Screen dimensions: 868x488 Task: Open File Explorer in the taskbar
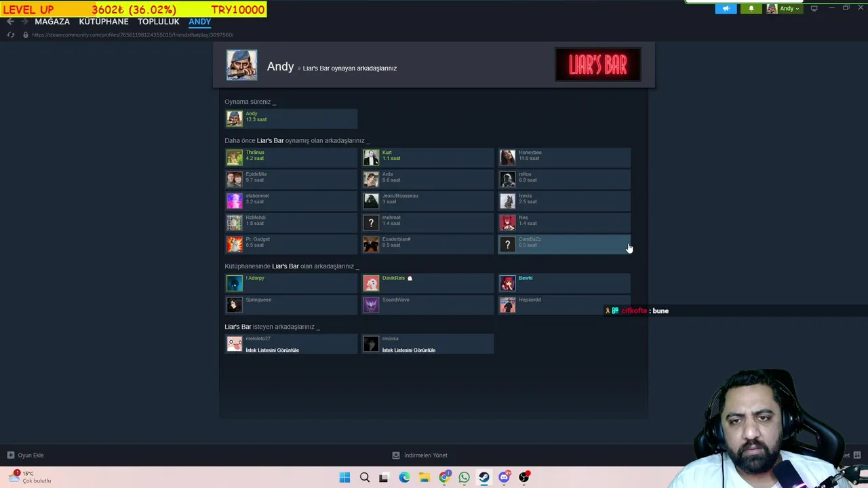pos(425,477)
